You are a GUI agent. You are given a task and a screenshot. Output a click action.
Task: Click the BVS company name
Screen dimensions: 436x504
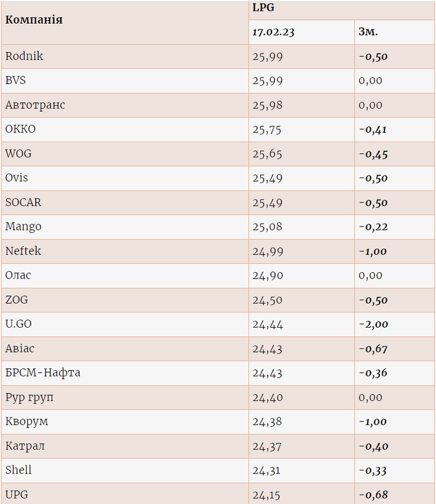[x=16, y=80]
